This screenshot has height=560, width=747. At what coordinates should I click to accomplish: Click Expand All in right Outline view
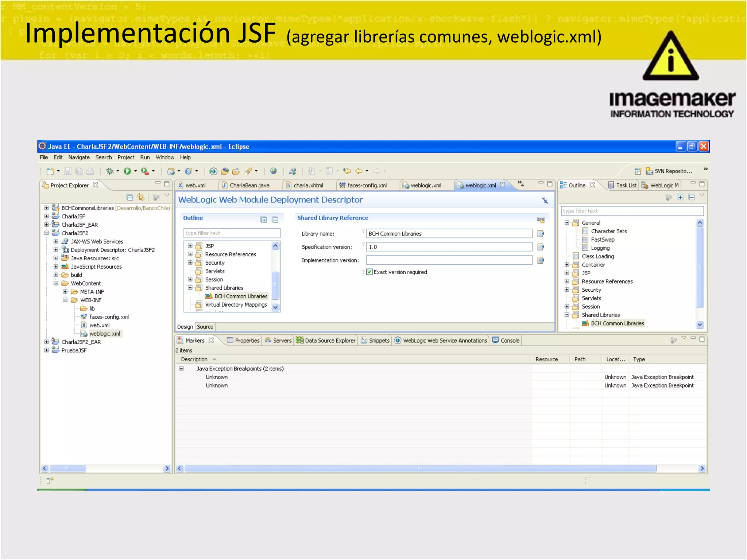click(680, 197)
